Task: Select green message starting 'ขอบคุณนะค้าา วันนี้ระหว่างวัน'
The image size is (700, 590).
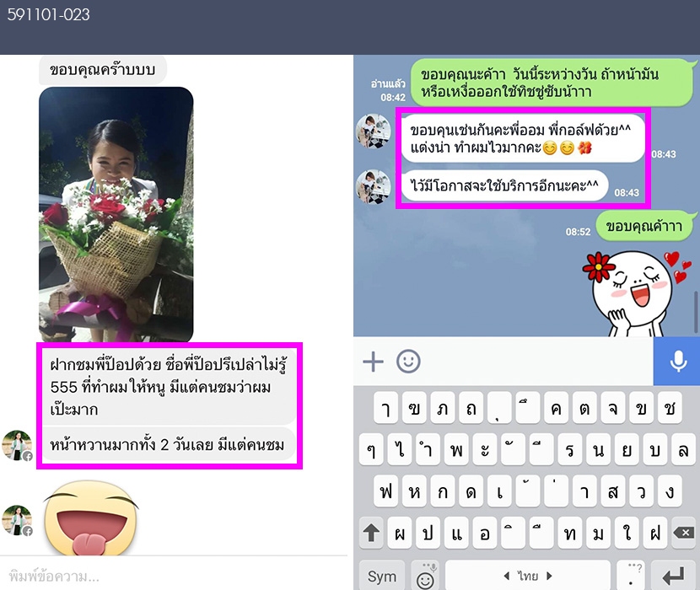Action: point(552,83)
